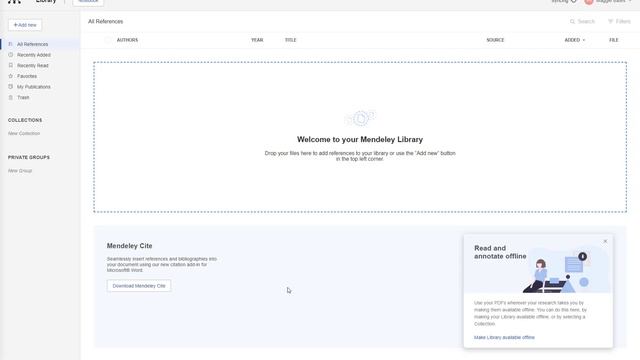Screen dimensions: 640x360
Task: Open My Publications
Action: tap(34, 87)
